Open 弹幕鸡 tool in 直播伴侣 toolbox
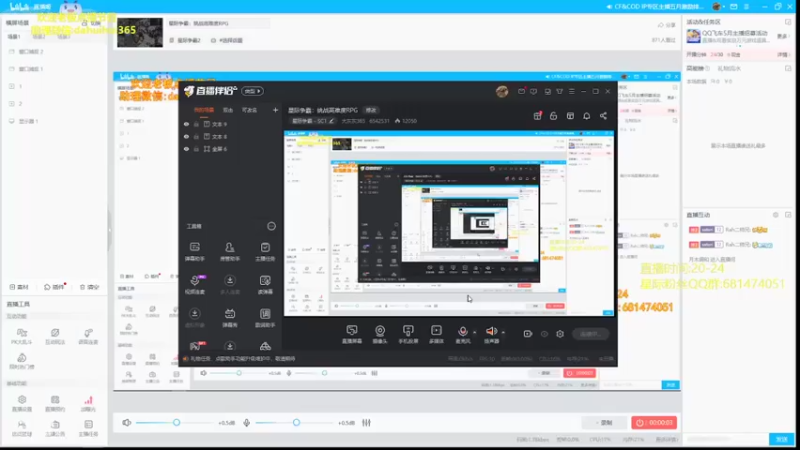This screenshot has height=450, width=800. (230, 318)
